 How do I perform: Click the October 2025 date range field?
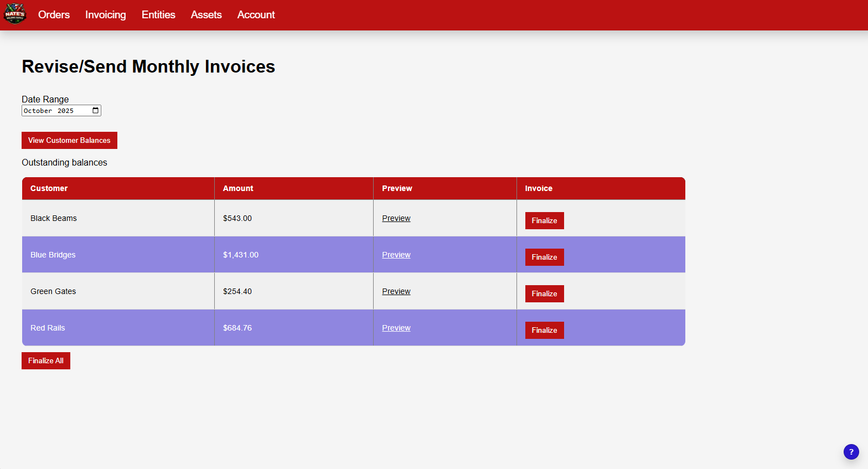tap(61, 111)
